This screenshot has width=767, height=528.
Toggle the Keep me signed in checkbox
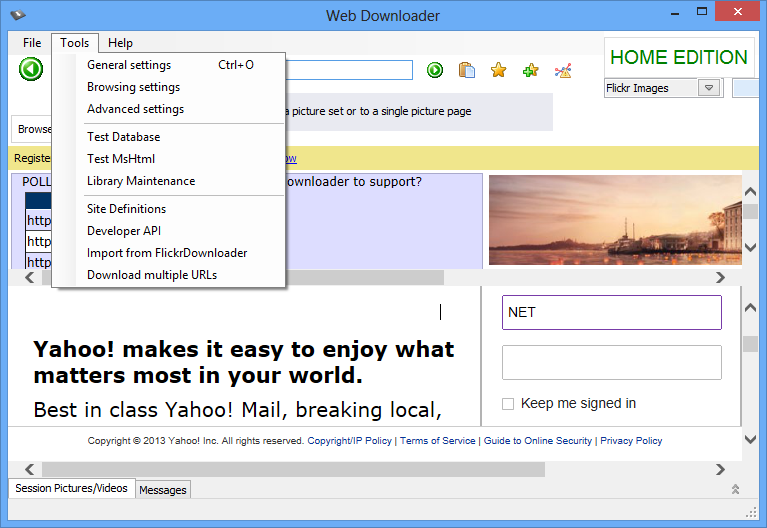(x=508, y=404)
